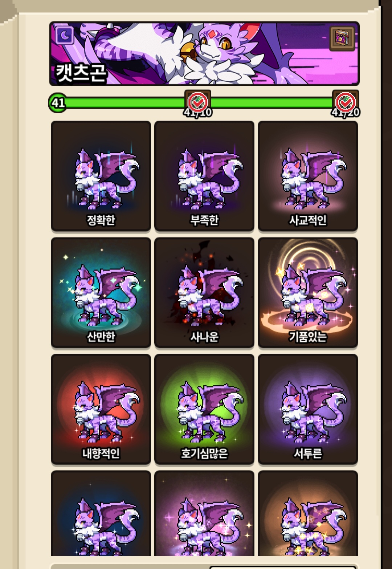
Task: Choose the 호기심많은 dragon card
Action: (x=204, y=409)
